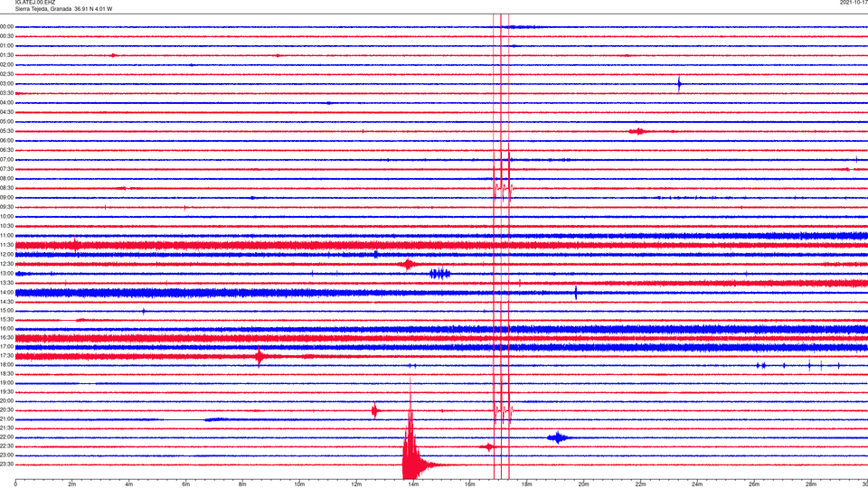Select the 23:30 trace time label

[x=6, y=465]
